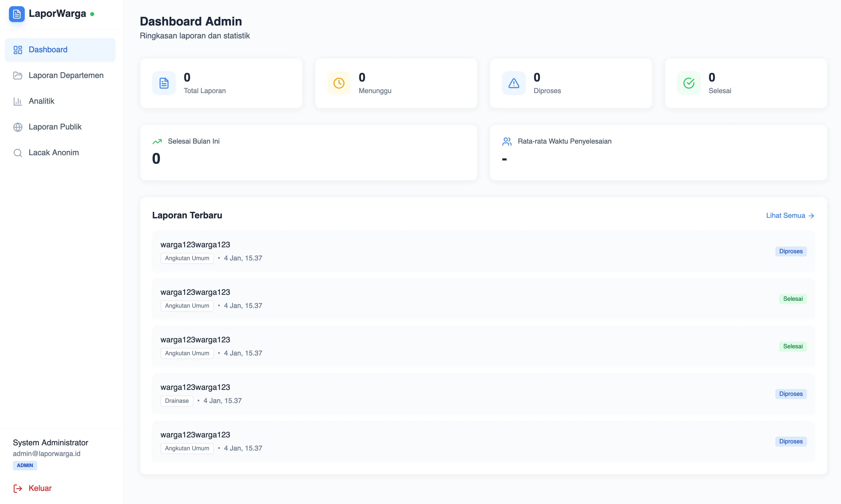
Task: Click the logout arrow icon beside Keluar
Action: [18, 488]
